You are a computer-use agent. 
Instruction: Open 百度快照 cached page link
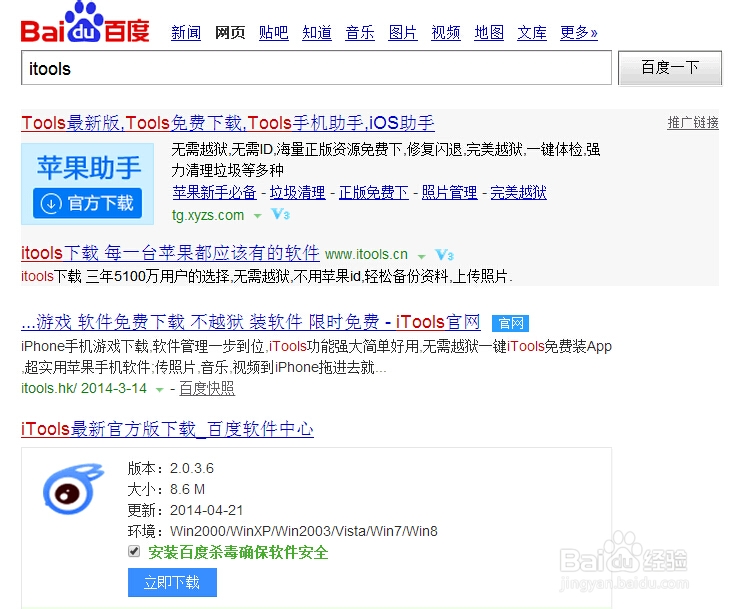coord(207,388)
